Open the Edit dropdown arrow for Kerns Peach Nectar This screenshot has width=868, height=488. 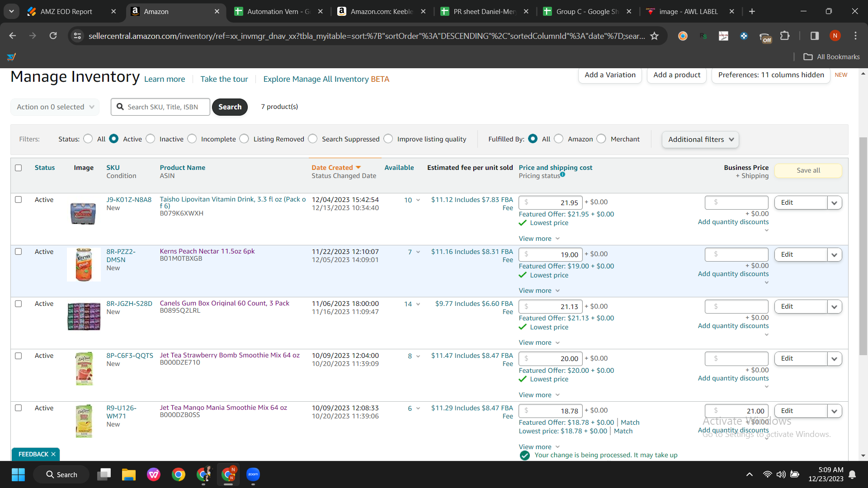(835, 255)
